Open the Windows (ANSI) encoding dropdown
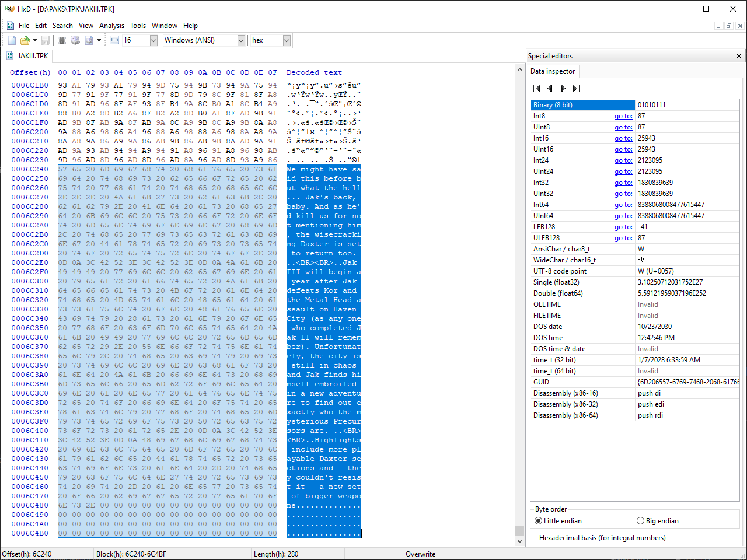 (241, 40)
